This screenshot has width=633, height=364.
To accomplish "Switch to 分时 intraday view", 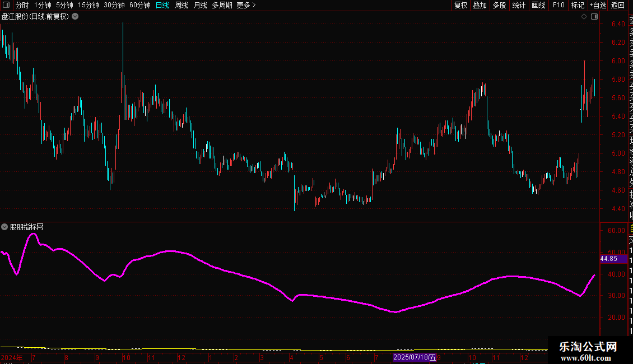I will 22,5.
